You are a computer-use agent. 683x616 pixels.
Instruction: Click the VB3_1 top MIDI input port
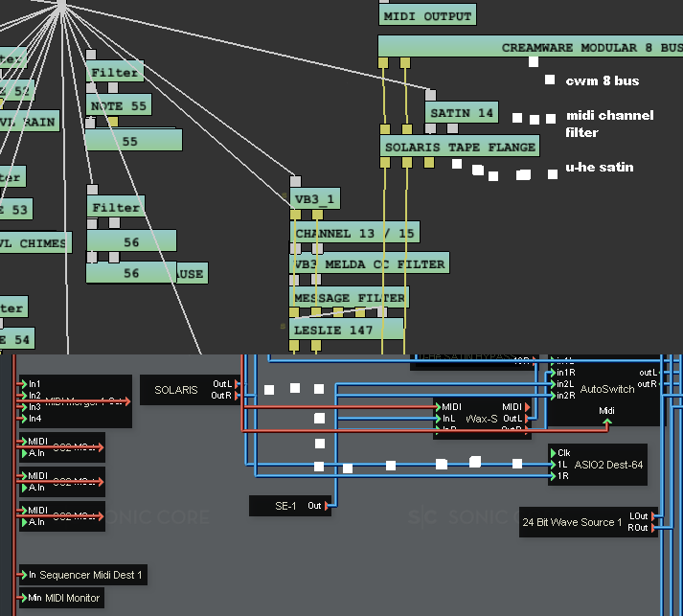coord(295,181)
